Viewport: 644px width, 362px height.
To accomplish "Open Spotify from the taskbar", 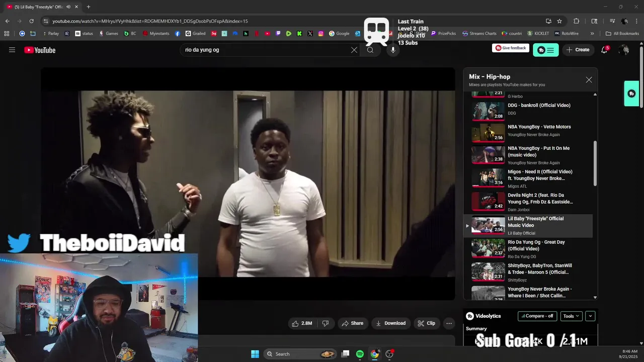I will 360,354.
